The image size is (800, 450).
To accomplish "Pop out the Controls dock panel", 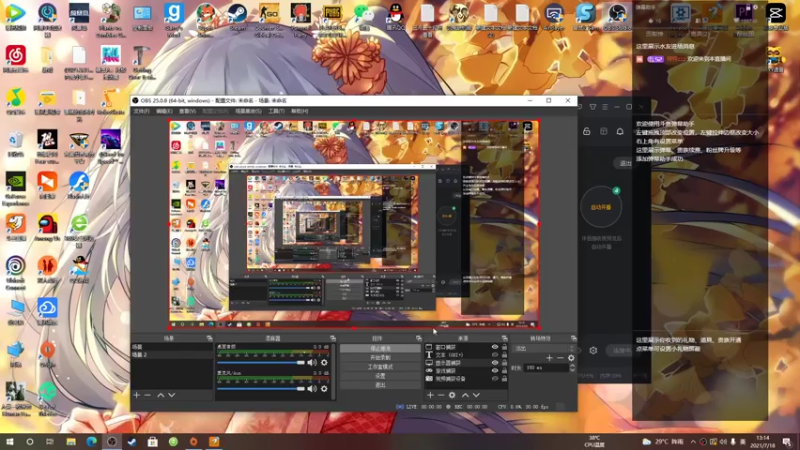I will coord(419,338).
